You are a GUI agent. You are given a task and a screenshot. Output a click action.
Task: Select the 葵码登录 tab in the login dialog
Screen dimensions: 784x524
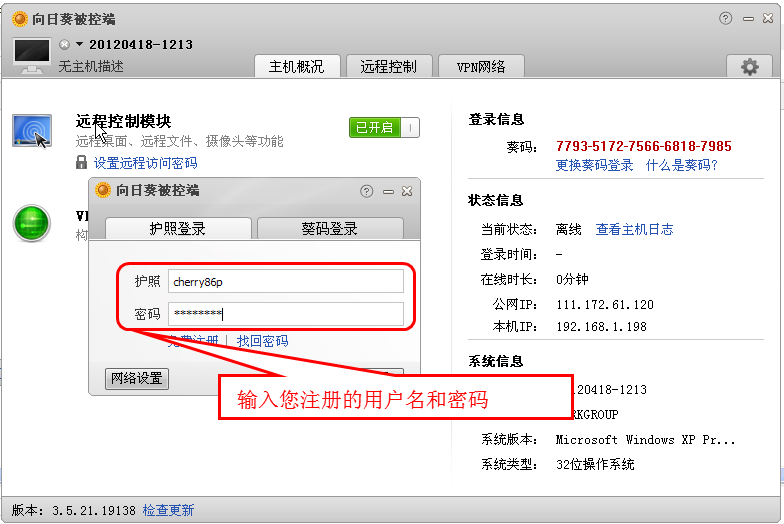(330, 228)
